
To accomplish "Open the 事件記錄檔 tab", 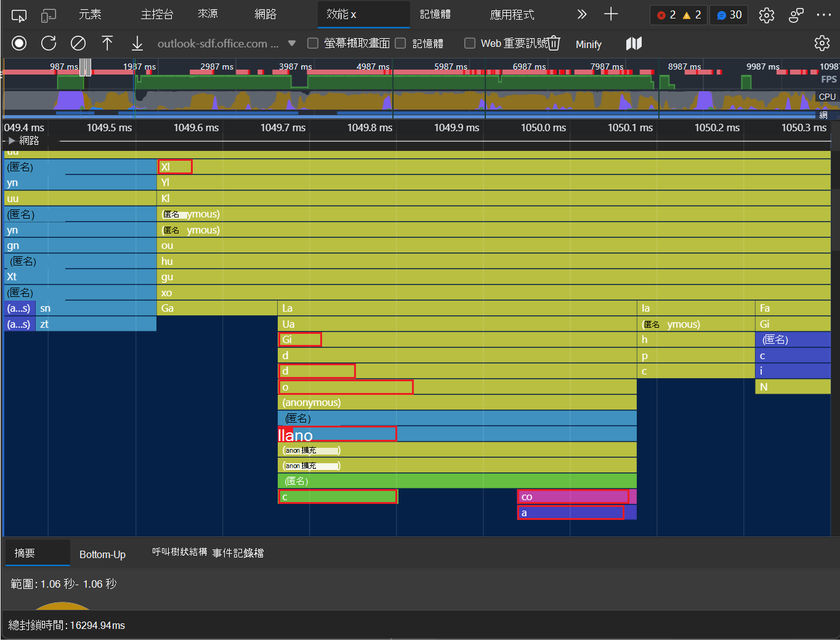I will coord(238,553).
